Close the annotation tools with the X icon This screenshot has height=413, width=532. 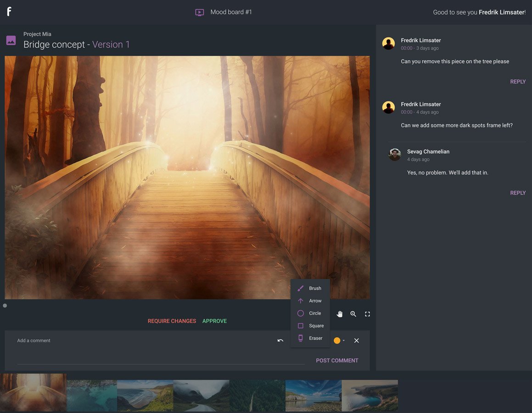[x=356, y=340]
